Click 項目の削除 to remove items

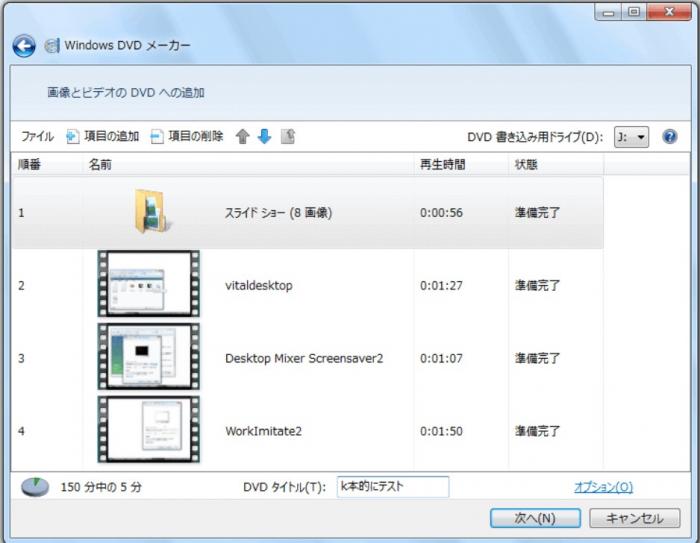(187, 137)
